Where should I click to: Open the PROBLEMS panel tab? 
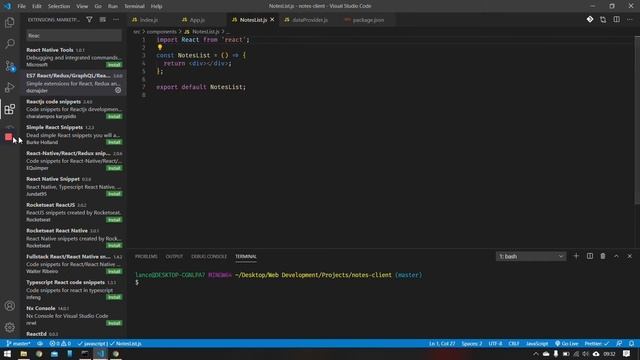(x=146, y=256)
